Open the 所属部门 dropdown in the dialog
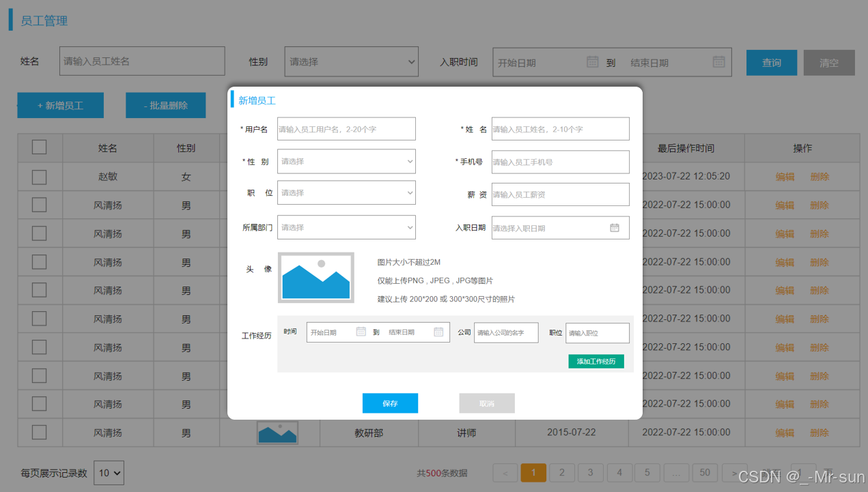 click(346, 227)
